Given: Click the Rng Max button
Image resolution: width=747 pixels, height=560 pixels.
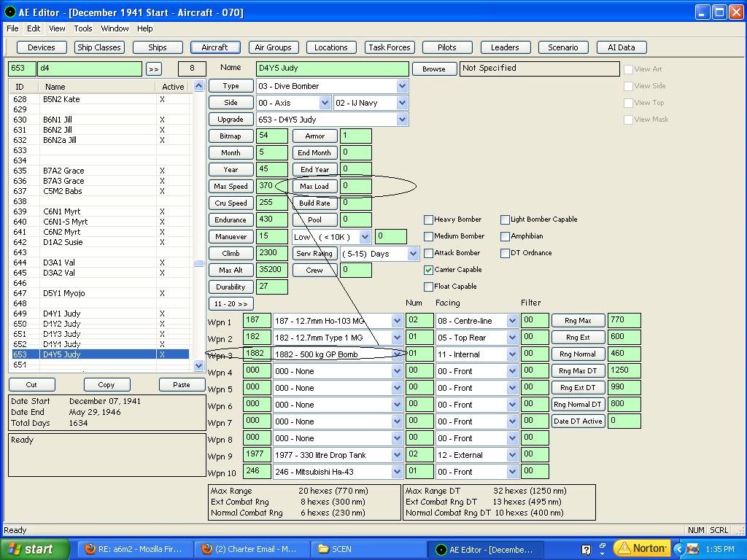Looking at the screenshot, I should point(578,321).
